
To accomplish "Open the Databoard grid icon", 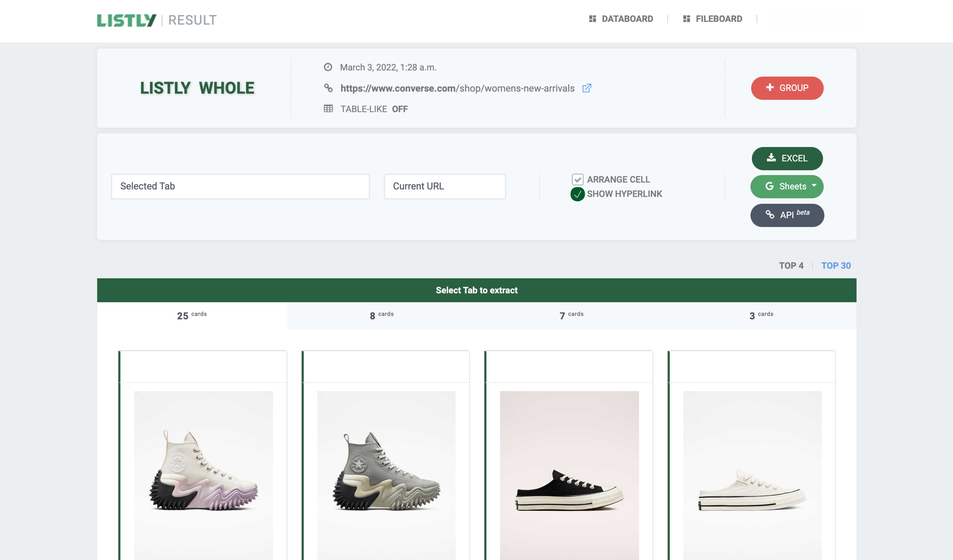I will [x=593, y=19].
